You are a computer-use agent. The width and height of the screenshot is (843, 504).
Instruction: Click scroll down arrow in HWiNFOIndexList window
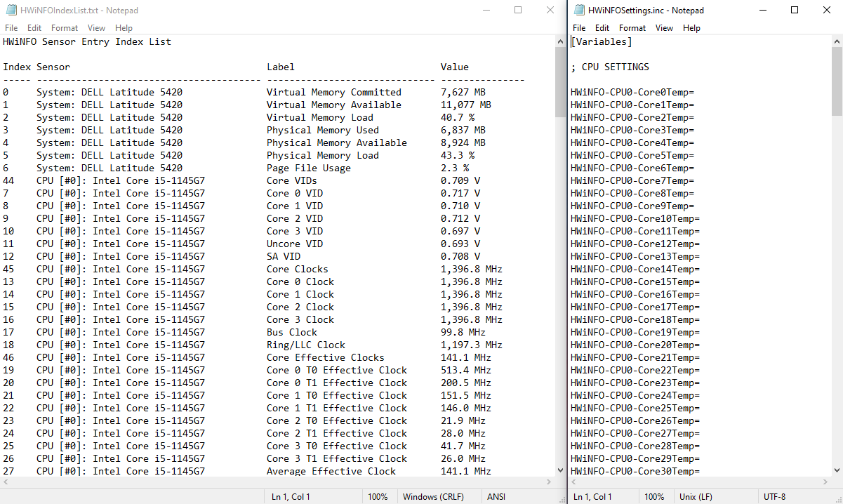coord(559,470)
